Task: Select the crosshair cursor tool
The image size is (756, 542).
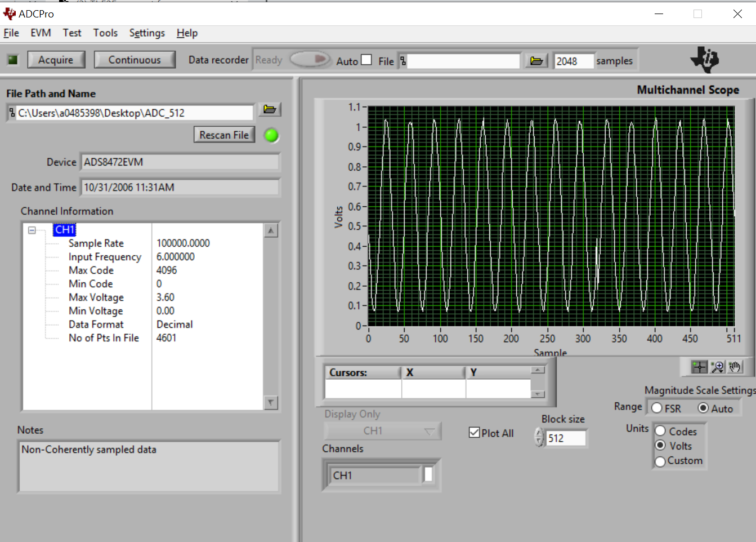Action: tap(699, 367)
